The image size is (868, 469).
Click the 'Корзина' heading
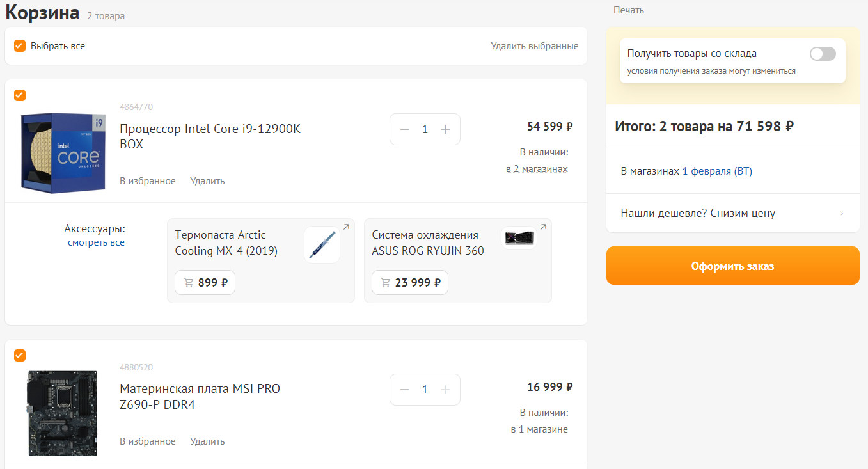tap(43, 13)
